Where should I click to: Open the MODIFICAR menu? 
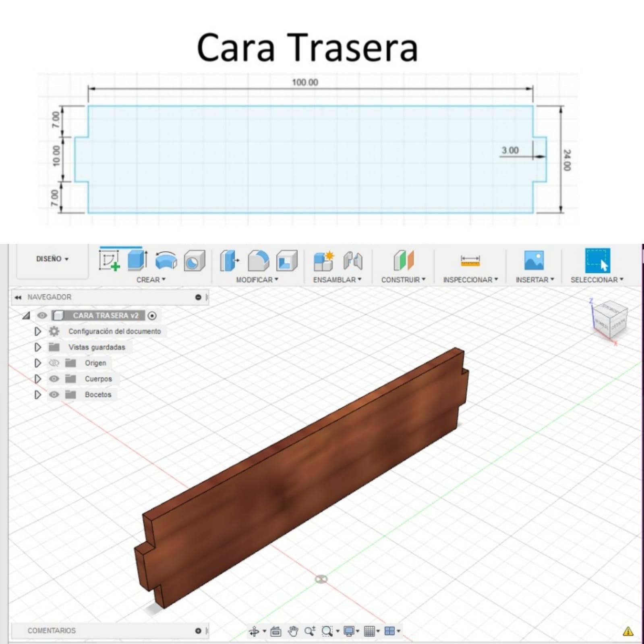coord(257,280)
